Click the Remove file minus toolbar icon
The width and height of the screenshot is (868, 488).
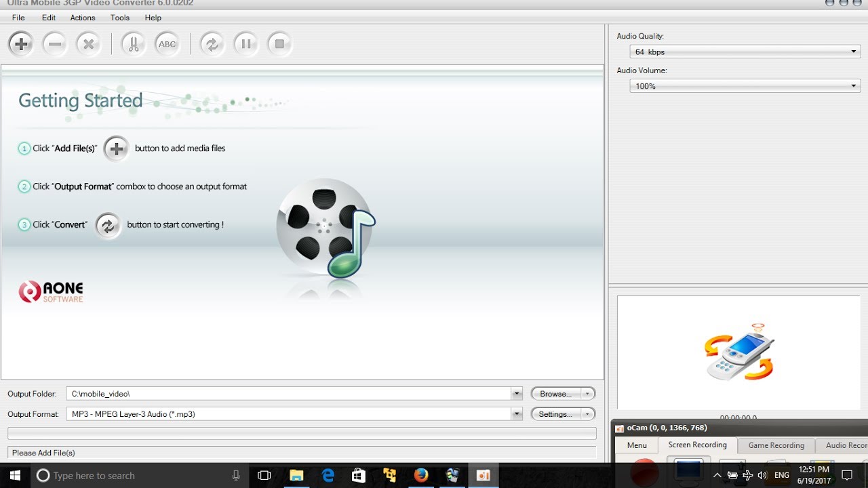(55, 44)
